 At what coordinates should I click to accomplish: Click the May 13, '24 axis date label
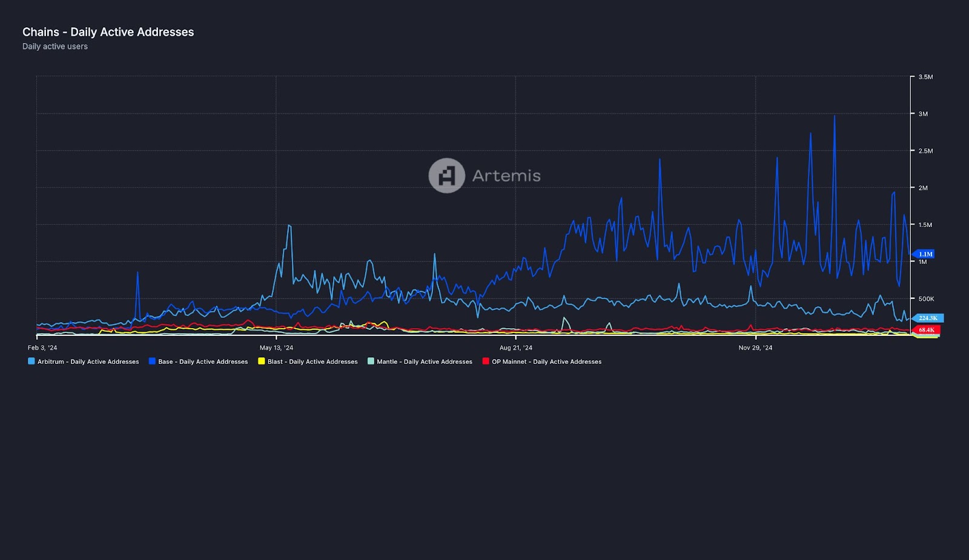tap(276, 348)
